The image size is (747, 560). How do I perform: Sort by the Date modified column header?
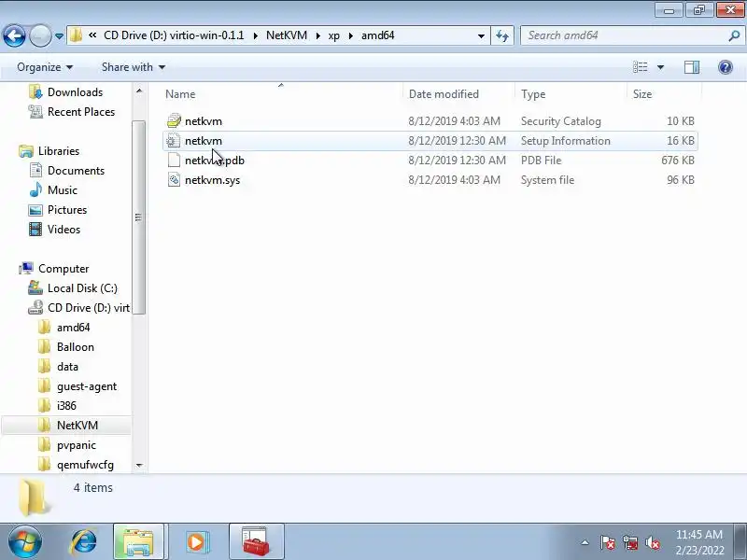pos(444,94)
